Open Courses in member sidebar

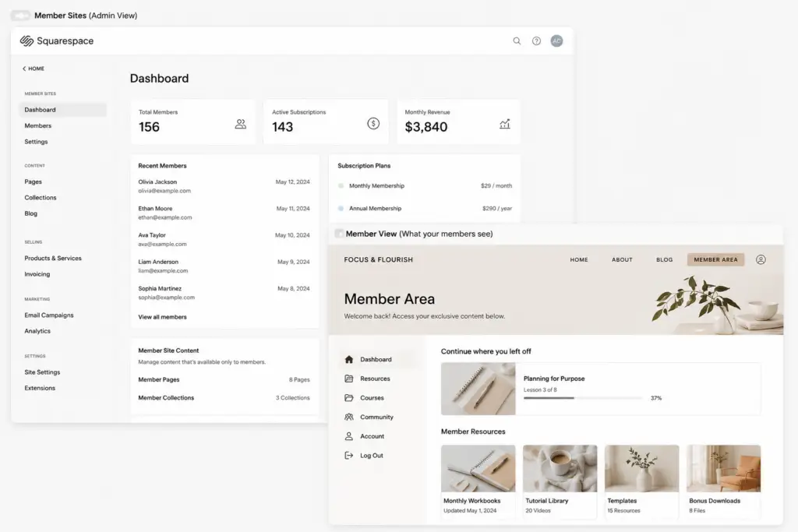click(372, 398)
